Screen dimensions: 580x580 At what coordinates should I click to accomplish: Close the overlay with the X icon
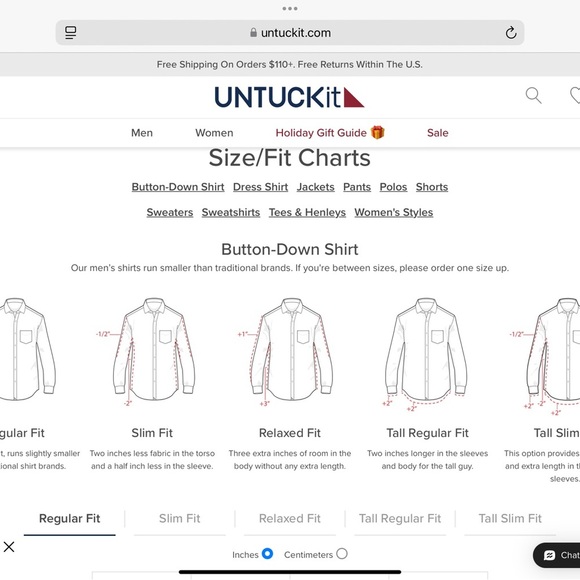click(x=9, y=547)
